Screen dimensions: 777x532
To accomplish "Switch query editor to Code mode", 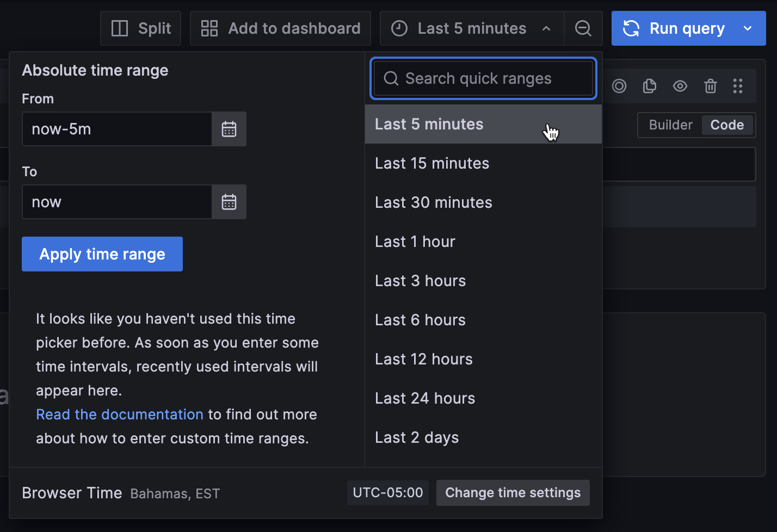I will pos(727,125).
